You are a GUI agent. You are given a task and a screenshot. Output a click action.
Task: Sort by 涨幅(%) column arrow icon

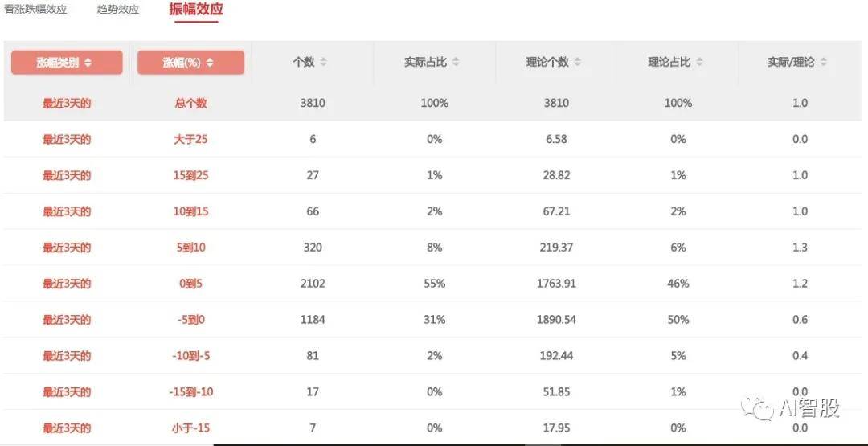tap(207, 63)
